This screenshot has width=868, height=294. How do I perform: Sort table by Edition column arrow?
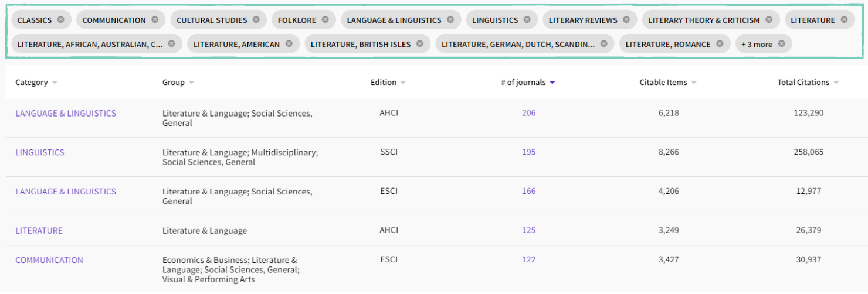[403, 83]
